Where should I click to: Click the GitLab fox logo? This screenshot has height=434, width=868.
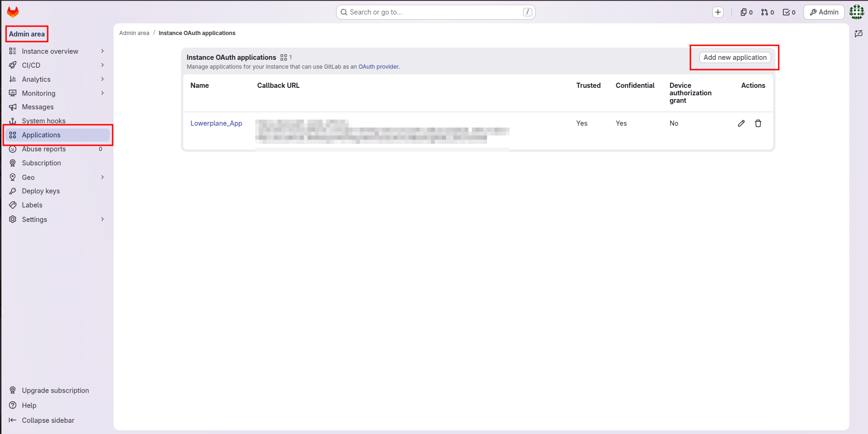tap(13, 12)
